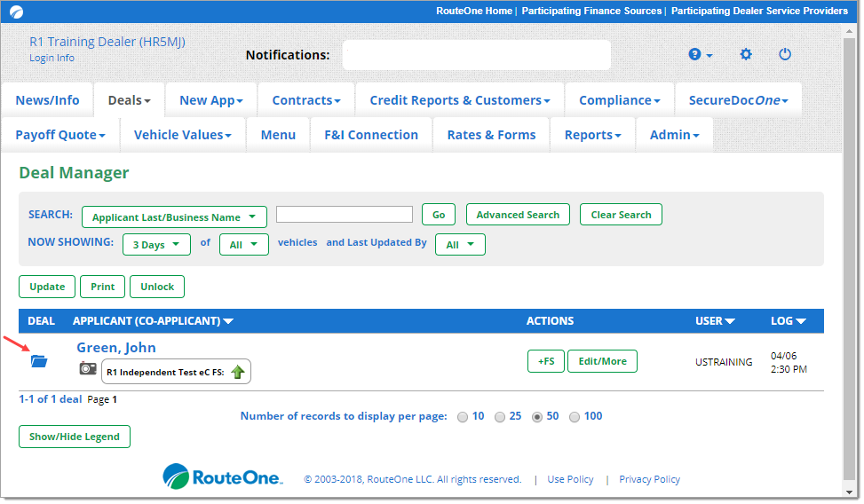Expand the Payoff Quote menu

click(60, 135)
